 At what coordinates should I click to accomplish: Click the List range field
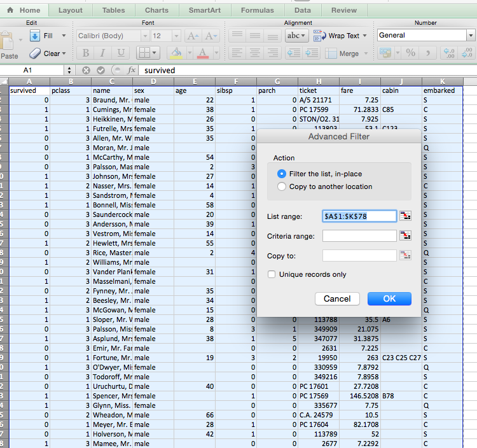click(x=359, y=216)
